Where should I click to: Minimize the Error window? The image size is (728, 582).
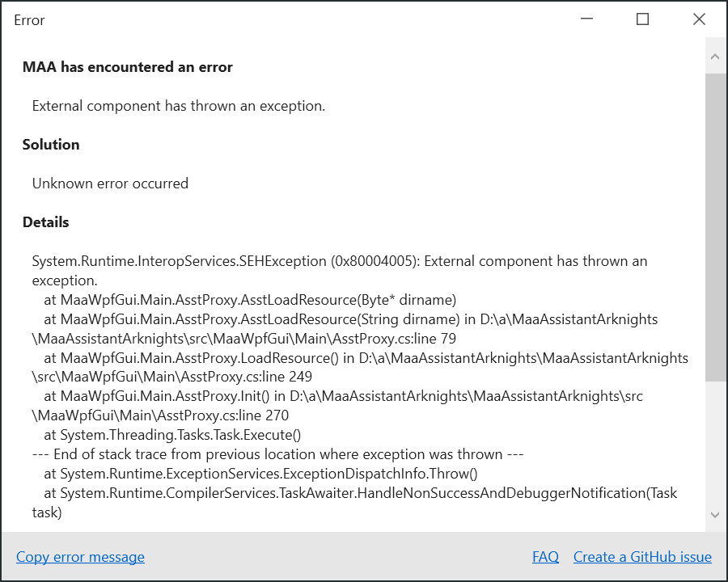[586, 19]
